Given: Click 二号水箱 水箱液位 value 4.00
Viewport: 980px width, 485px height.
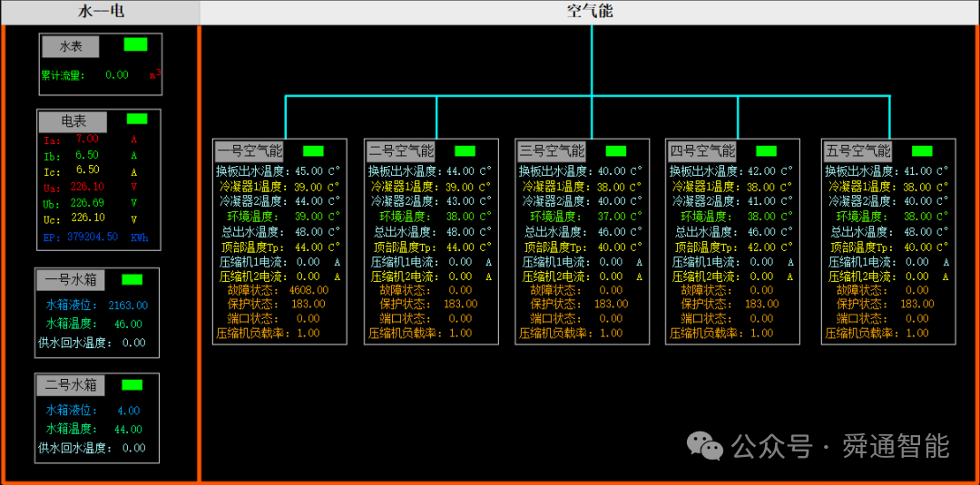Looking at the screenshot, I should point(128,411).
